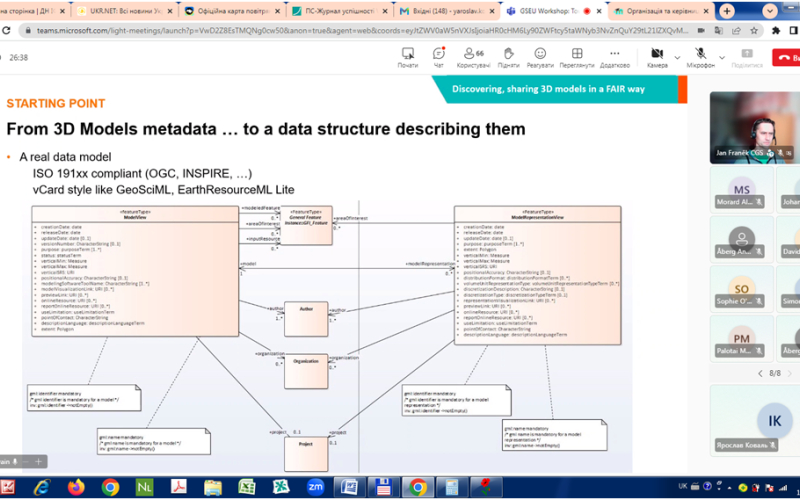Image resolution: width=800 pixels, height=500 pixels.
Task: Open the red flower app on taskbar
Action: click(486, 488)
